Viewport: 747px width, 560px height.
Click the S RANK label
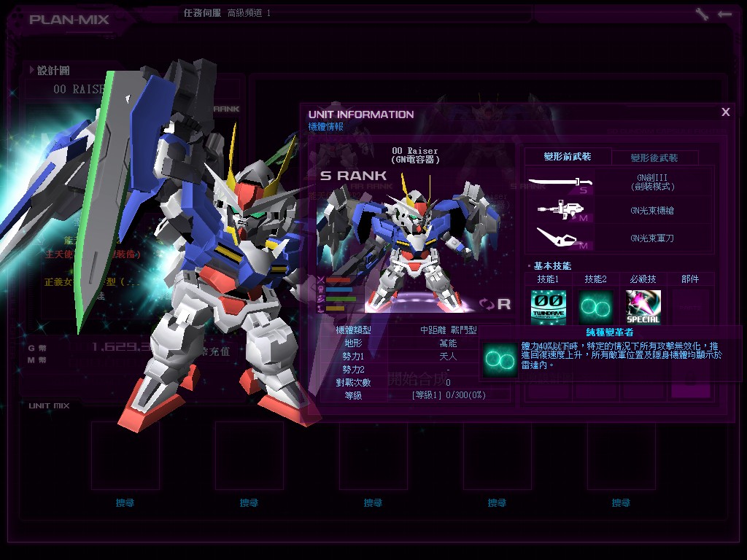point(353,176)
